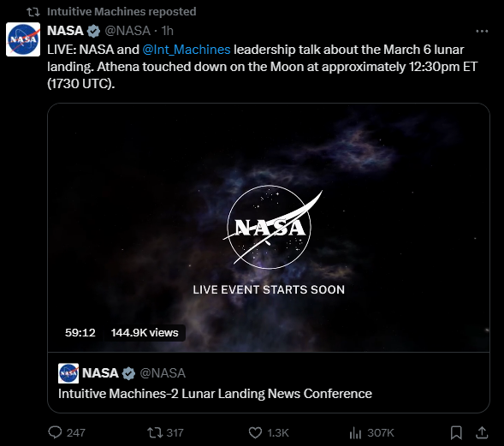504x446 pixels.
Task: Play the NASA live event video
Action: 269,228
